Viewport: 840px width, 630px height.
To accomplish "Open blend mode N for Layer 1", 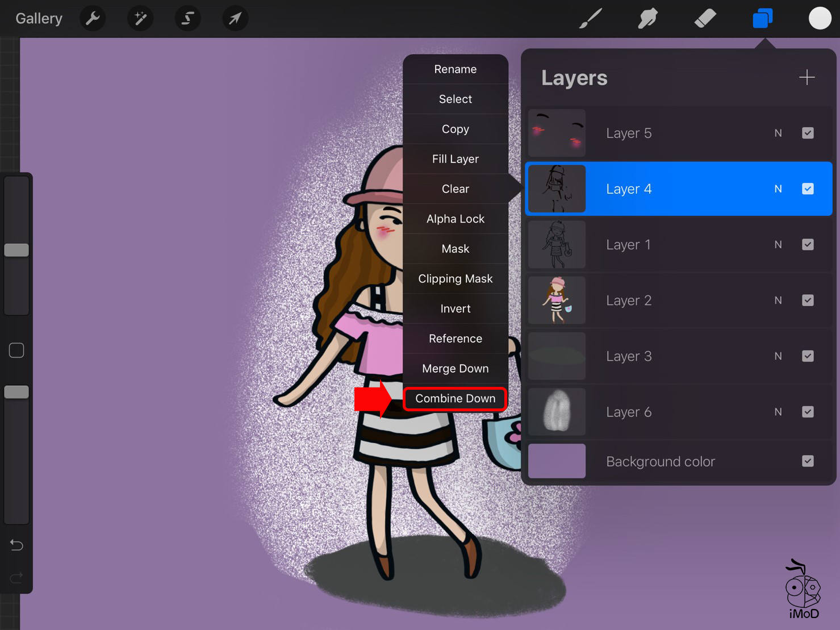I will (x=778, y=245).
